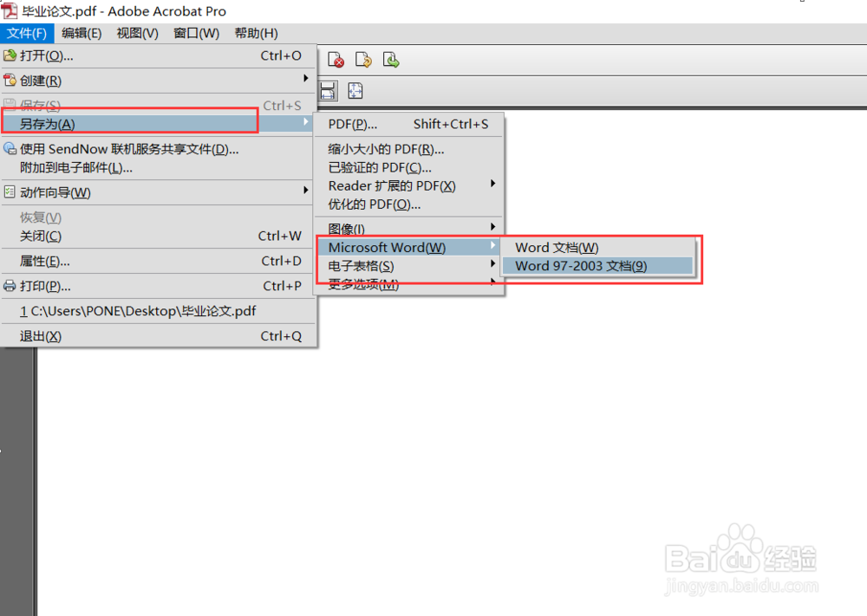
Task: Expand the 另存为(A) submenu
Action: point(159,124)
